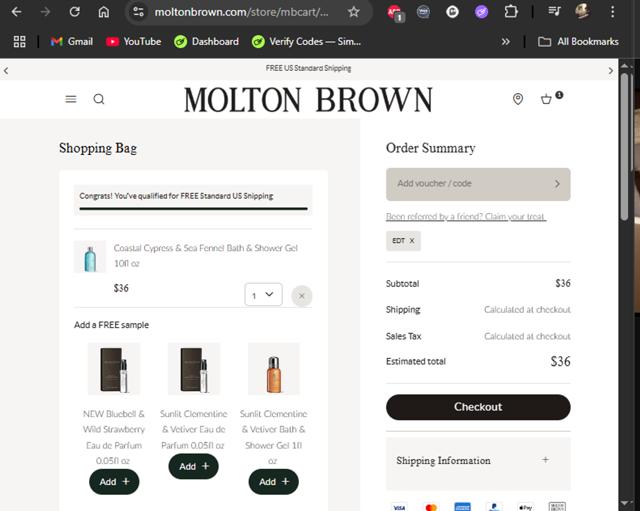The height and width of the screenshot is (511, 640).
Task: Click the address bar URL
Action: coord(241,12)
